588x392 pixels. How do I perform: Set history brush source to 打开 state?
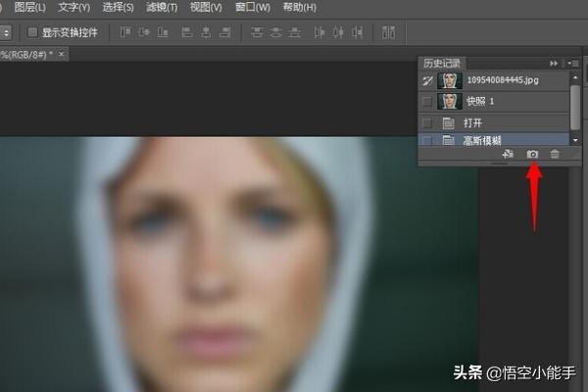click(426, 122)
